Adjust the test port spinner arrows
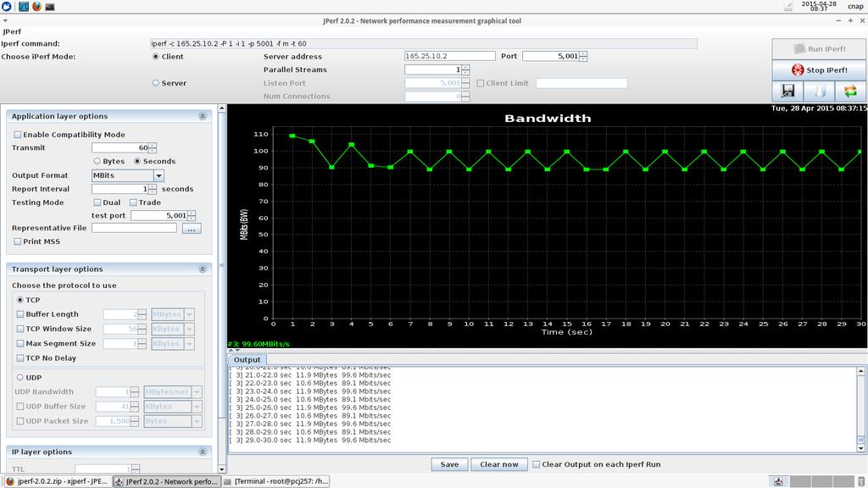 (191, 216)
